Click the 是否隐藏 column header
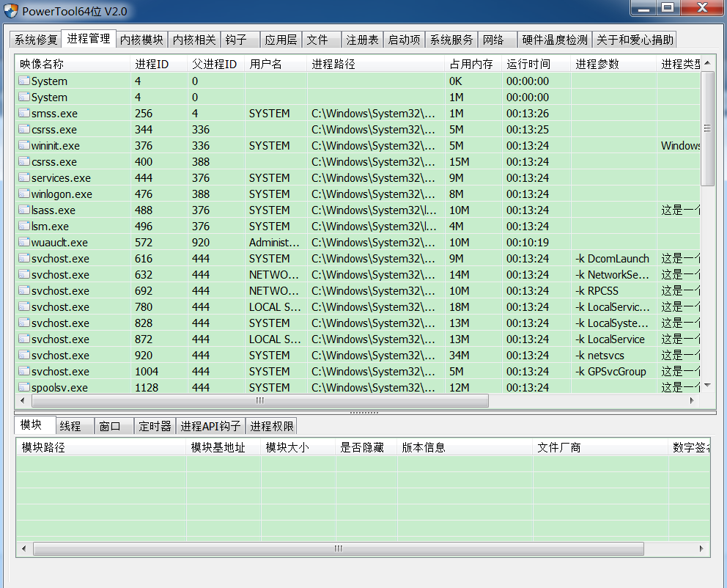The image size is (727, 588). (366, 447)
